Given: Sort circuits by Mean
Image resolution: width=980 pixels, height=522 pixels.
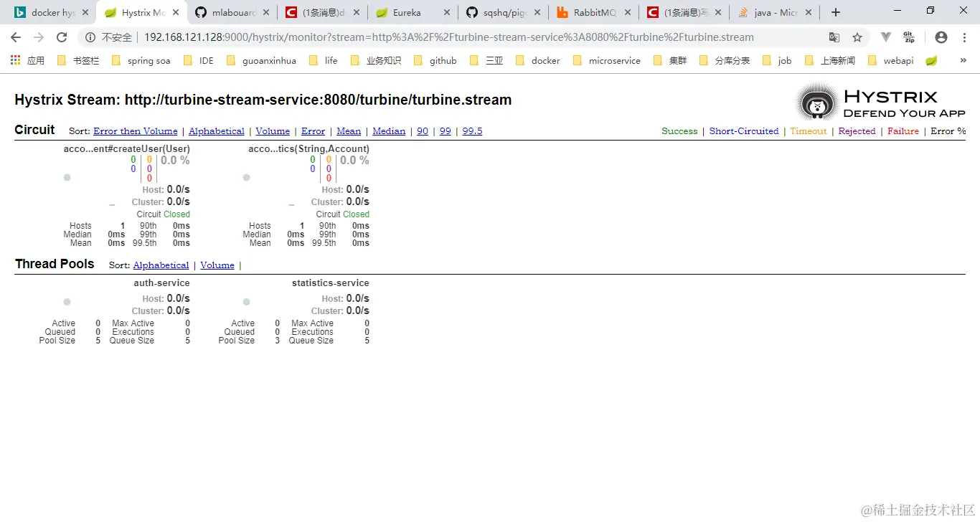Looking at the screenshot, I should click(x=349, y=131).
